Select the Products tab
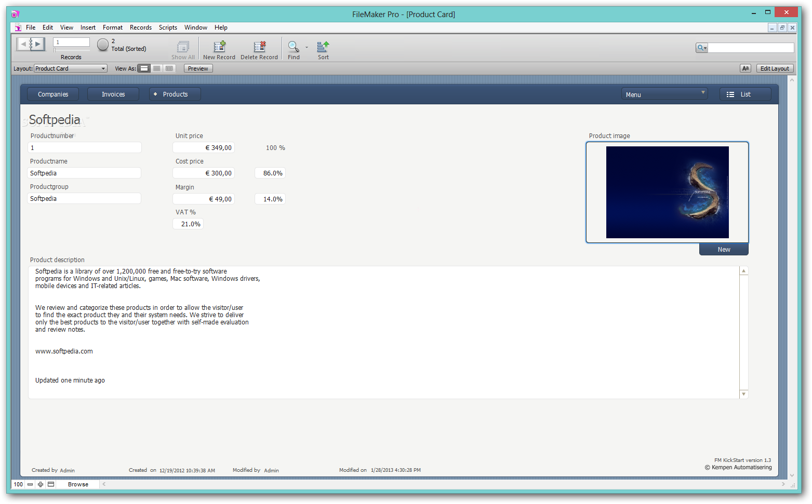Screen dimensions: 812x504 click(x=175, y=94)
